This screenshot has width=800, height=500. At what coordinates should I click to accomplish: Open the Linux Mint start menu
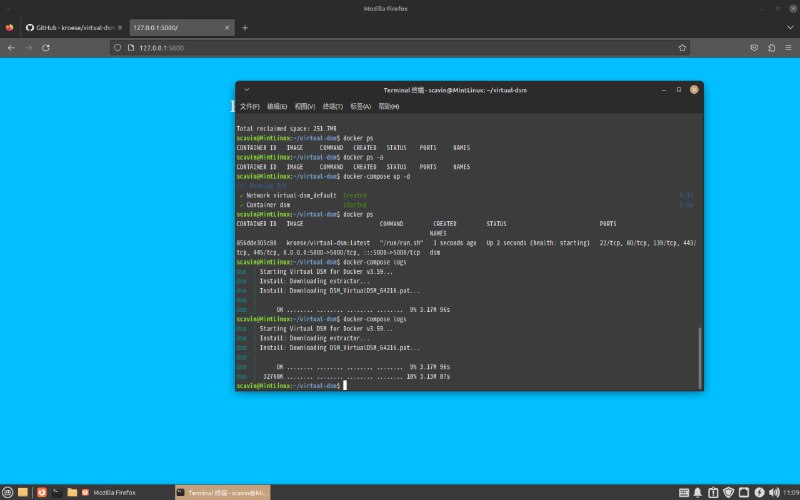tap(8, 492)
